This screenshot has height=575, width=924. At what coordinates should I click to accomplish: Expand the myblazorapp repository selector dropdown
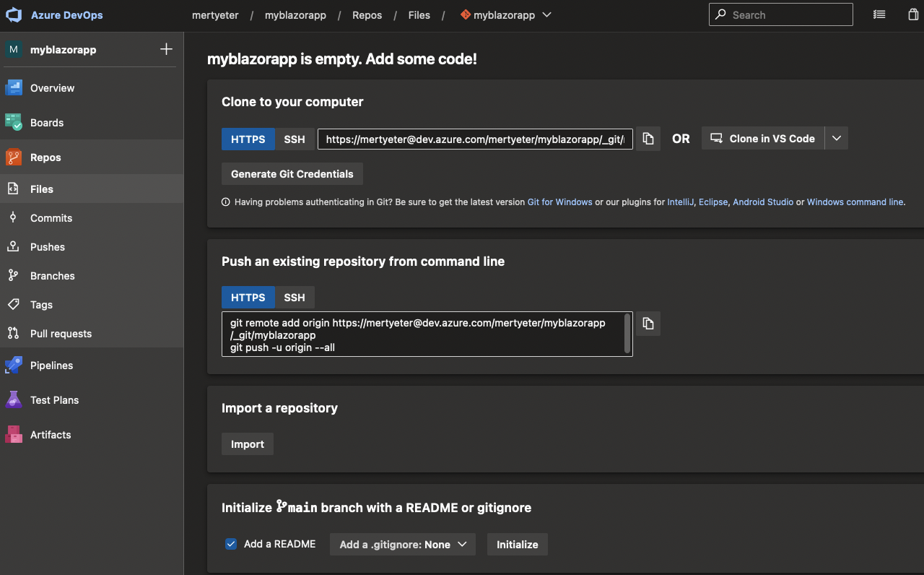(x=546, y=14)
